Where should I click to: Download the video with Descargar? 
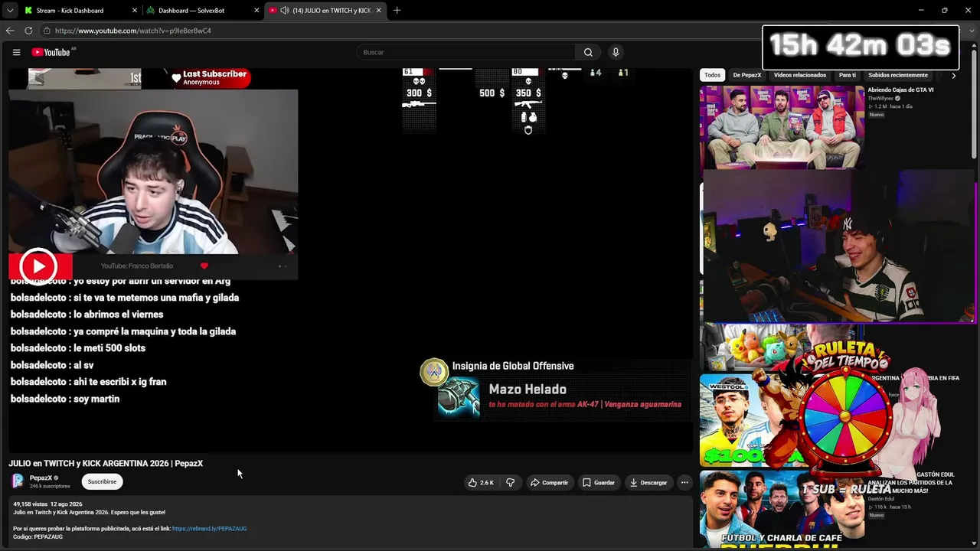point(648,482)
